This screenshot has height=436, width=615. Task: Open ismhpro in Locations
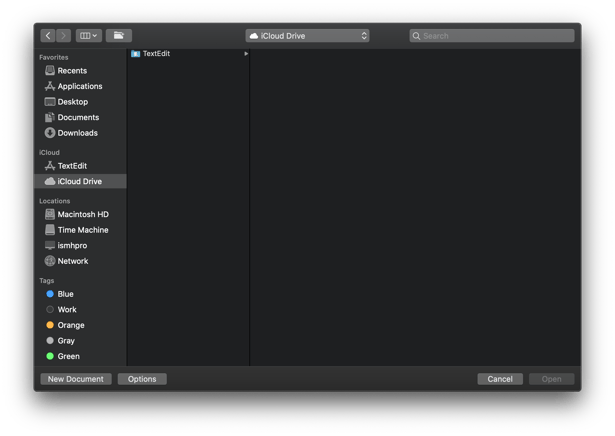80,245
